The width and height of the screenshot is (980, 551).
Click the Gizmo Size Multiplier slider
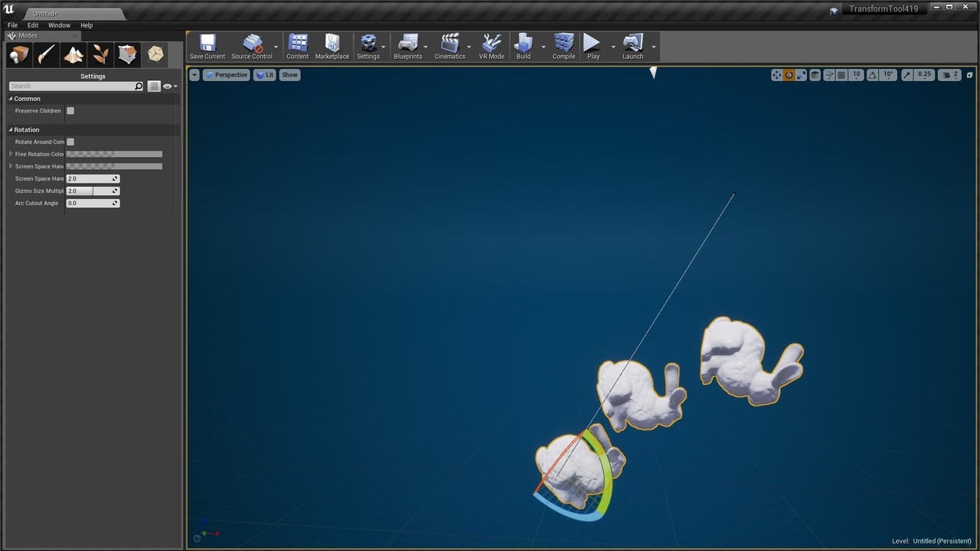[93, 191]
